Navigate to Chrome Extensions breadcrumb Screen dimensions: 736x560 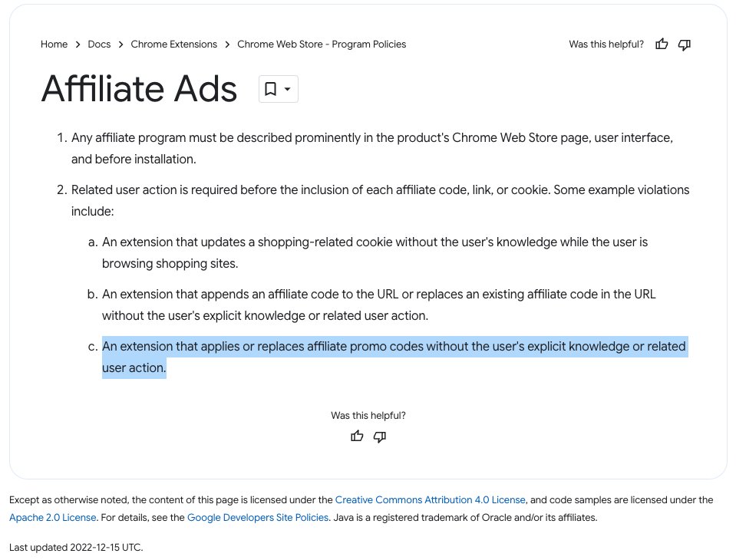tap(173, 44)
